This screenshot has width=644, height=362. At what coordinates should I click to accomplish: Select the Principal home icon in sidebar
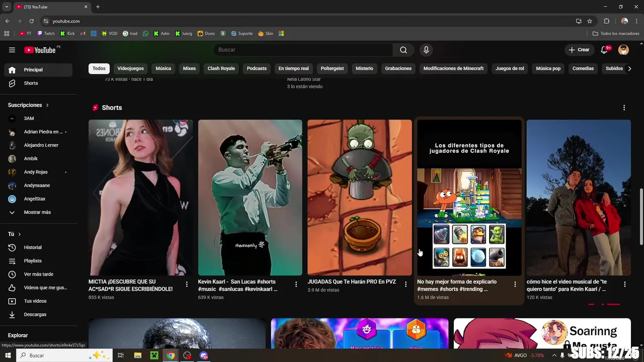[x=12, y=70]
